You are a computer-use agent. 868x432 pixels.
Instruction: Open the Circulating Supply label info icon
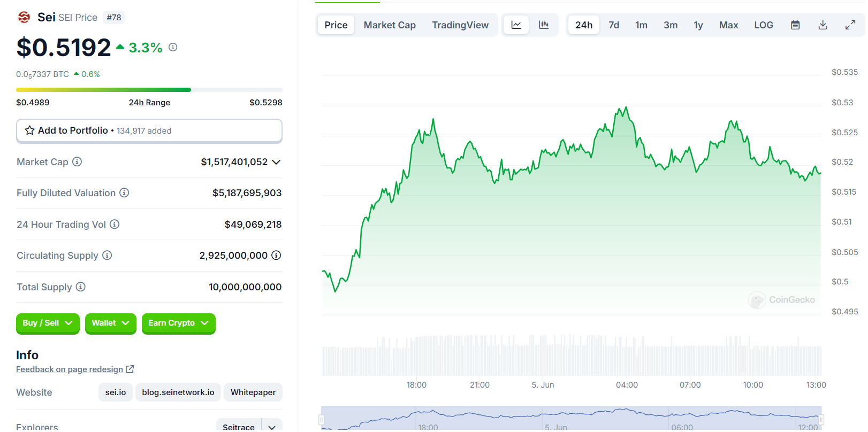coord(107,255)
